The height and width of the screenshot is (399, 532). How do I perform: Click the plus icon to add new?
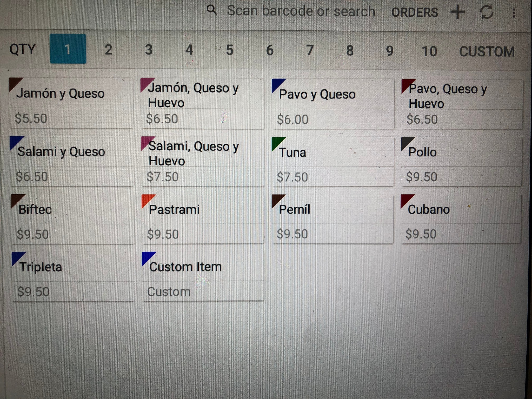457,12
